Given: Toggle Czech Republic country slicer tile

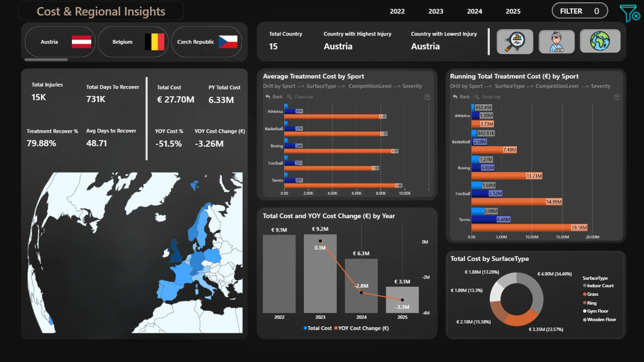Looking at the screenshot, I should click(x=207, y=42).
